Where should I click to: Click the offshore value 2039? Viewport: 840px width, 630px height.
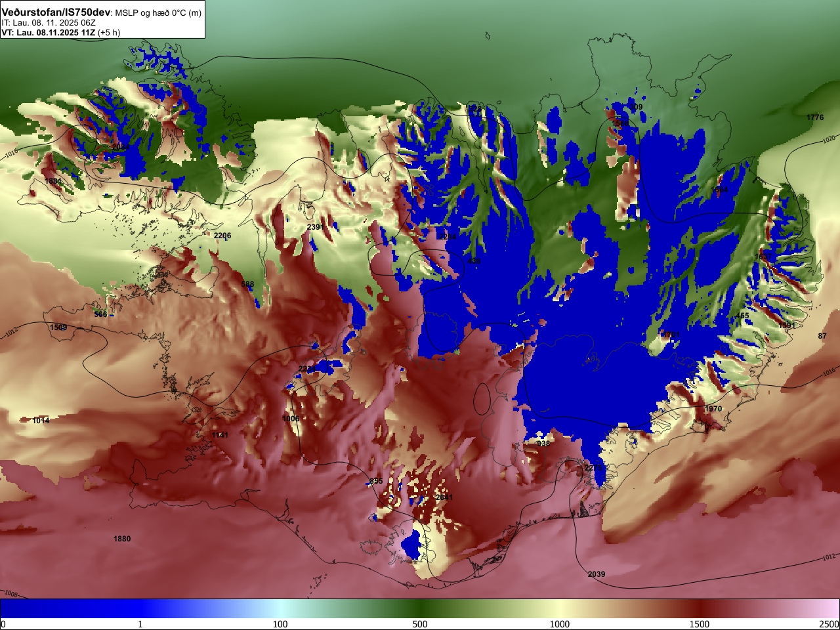coord(597,574)
